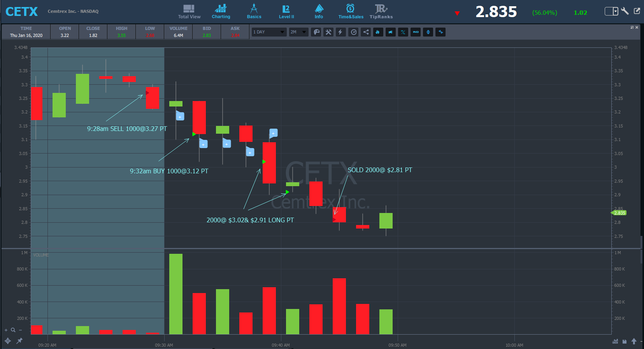This screenshot has height=349, width=644.
Task: Click the CLOSE 1.82 cell
Action: tap(93, 32)
